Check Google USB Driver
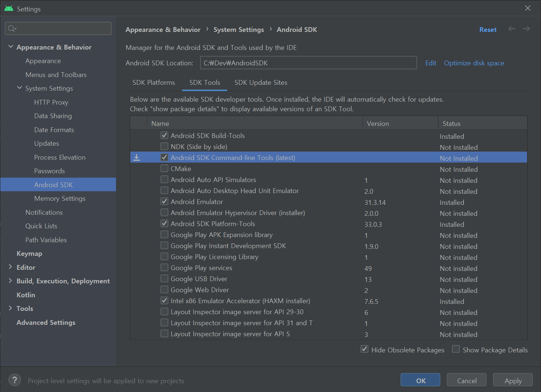Screen dimensions: 541x392 pos(164,279)
